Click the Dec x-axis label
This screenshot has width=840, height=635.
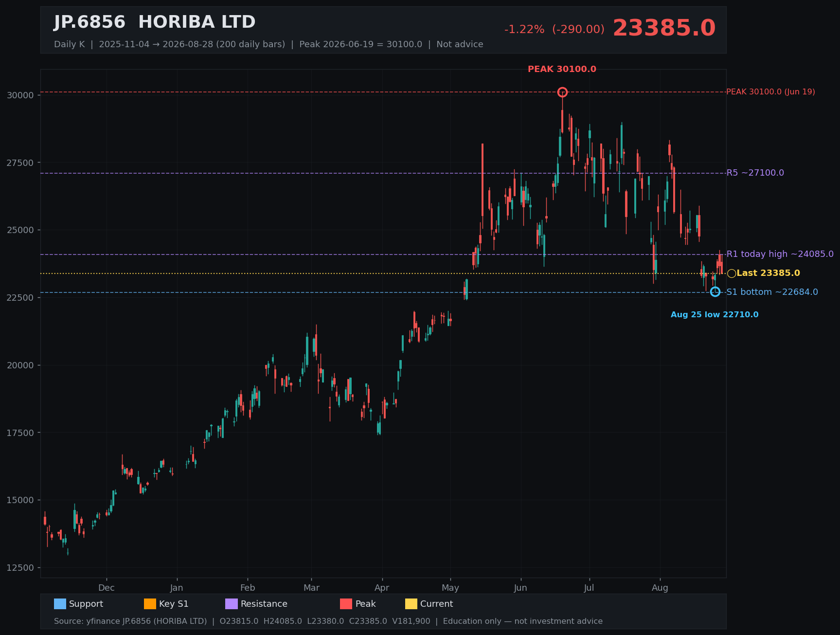[x=107, y=588]
